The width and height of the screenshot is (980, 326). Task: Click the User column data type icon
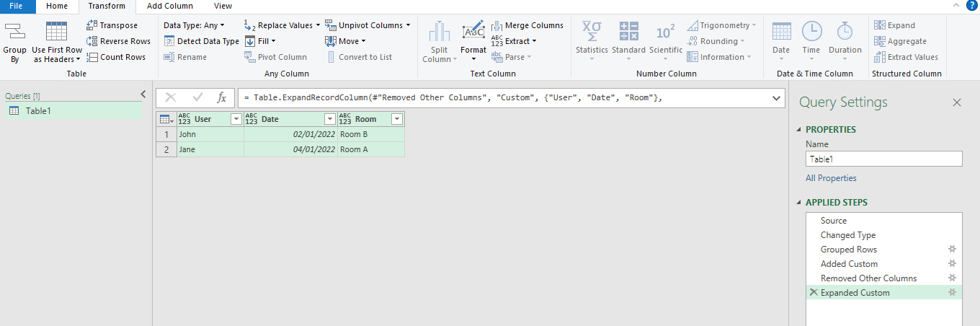184,119
